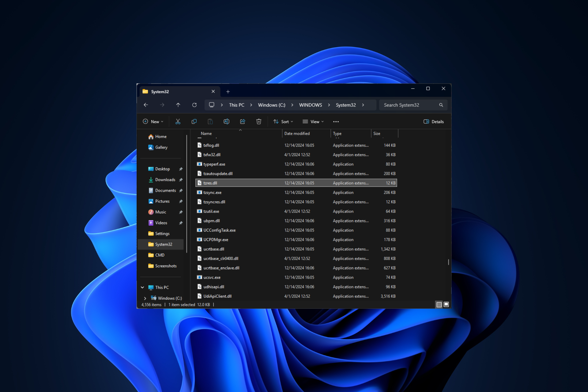Click the Rename icon in toolbar

click(x=227, y=122)
